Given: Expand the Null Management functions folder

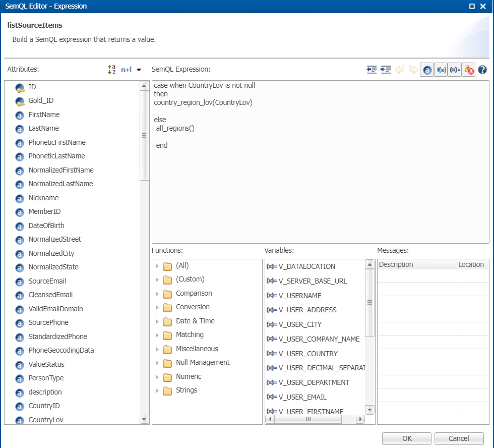Looking at the screenshot, I should pos(157,363).
